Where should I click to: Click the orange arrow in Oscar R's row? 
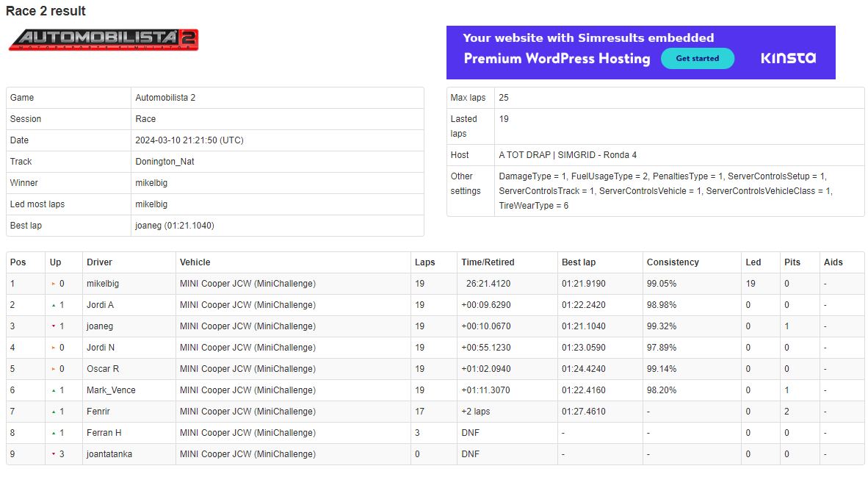(54, 369)
